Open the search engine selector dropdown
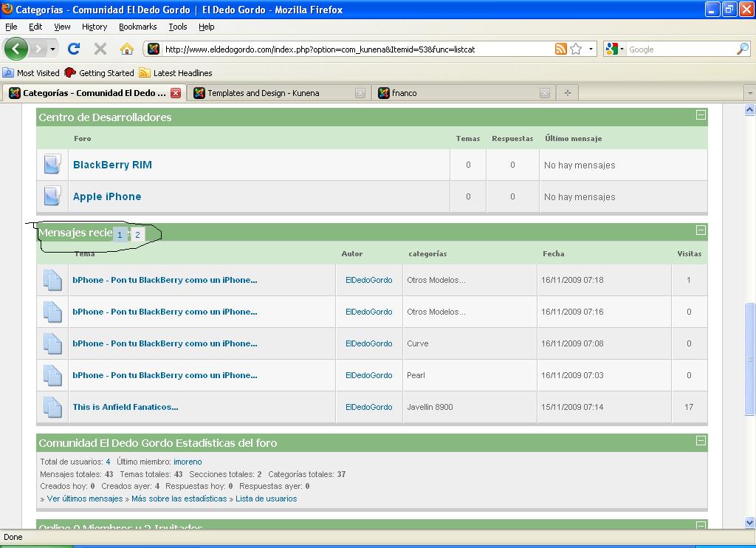Viewport: 756px width, 548px height. click(x=614, y=49)
